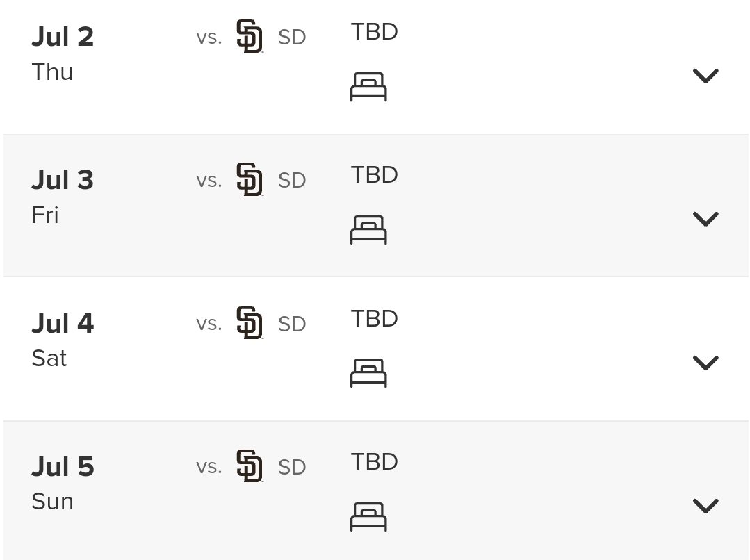The image size is (750, 560).
Task: Click SD team abbreviation on Jul 5
Action: pos(292,467)
